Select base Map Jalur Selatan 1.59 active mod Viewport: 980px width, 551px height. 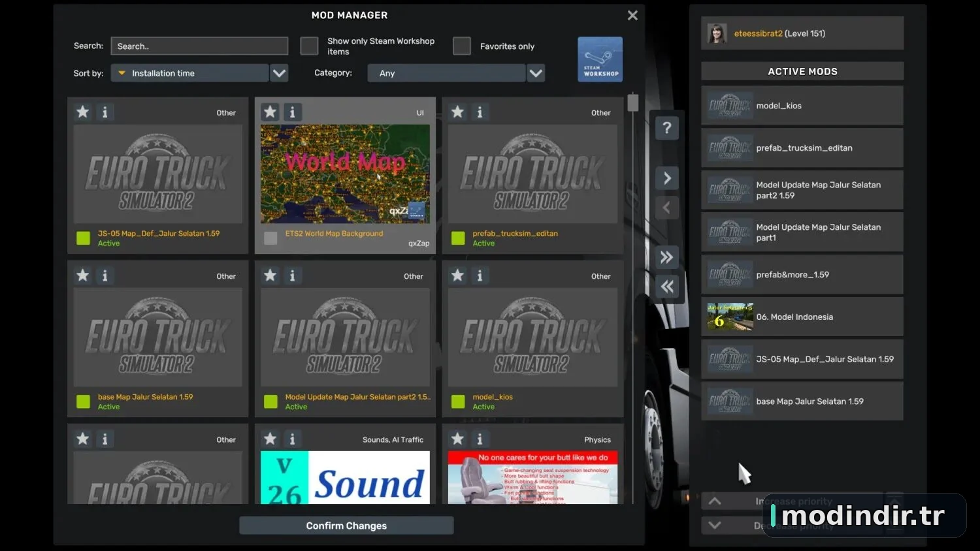[802, 401]
